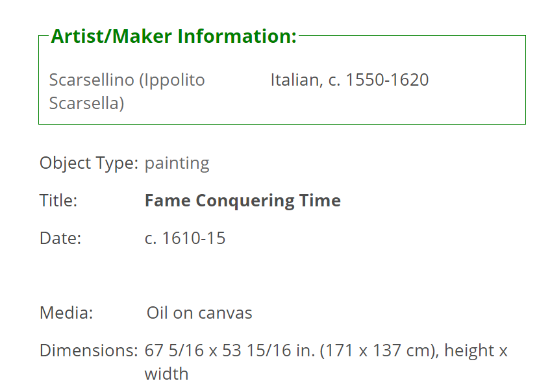This screenshot has height=392, width=550.
Task: Click the Italian, c. 1550-1620 text
Action: [x=349, y=80]
